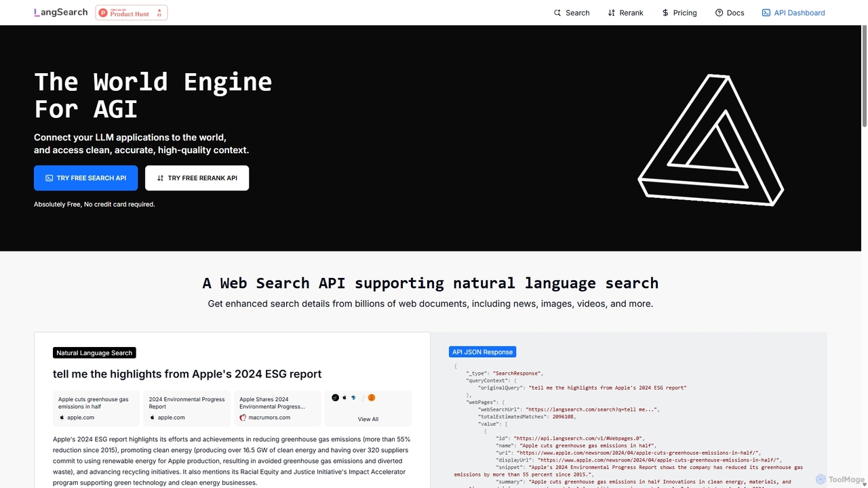868x488 pixels.
Task: Click the sort arrows icon beside Rerank
Action: [x=611, y=13]
